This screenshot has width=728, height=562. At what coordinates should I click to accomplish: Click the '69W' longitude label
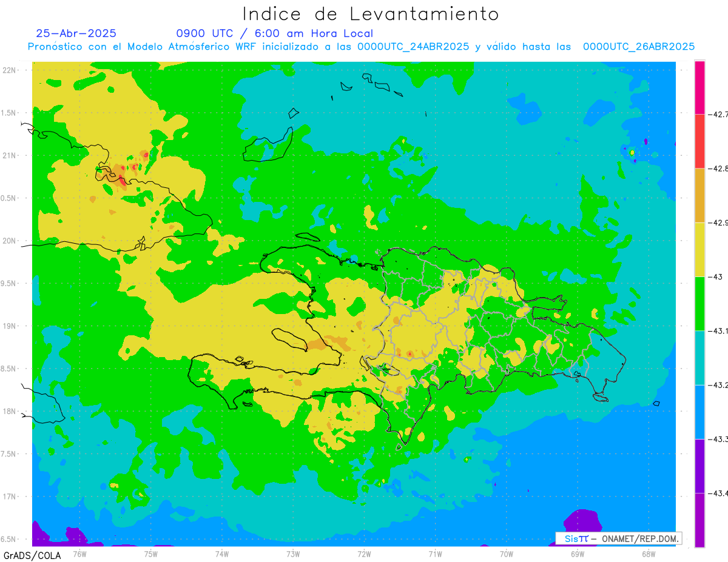(578, 553)
